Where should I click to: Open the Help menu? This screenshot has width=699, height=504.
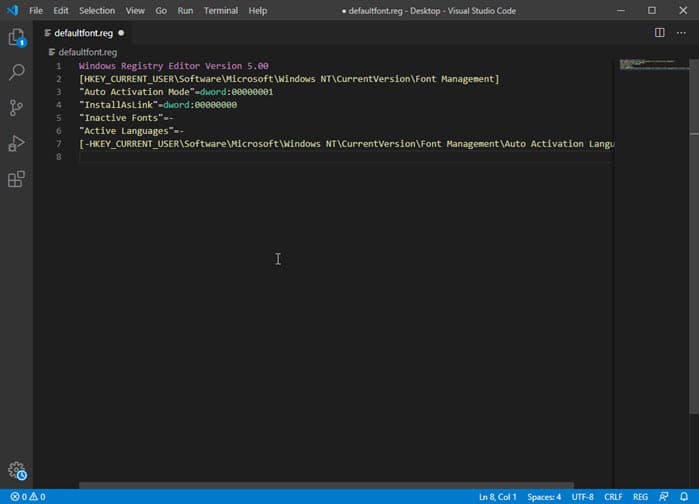coord(258,10)
